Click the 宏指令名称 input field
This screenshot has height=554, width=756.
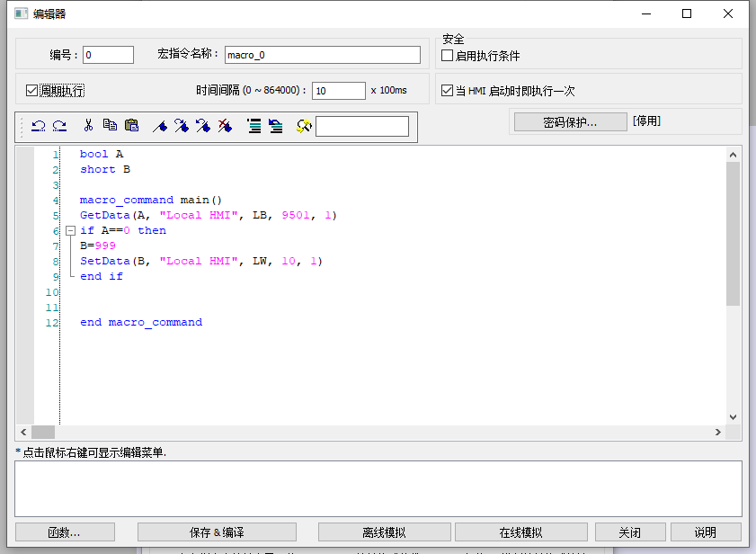tap(322, 56)
